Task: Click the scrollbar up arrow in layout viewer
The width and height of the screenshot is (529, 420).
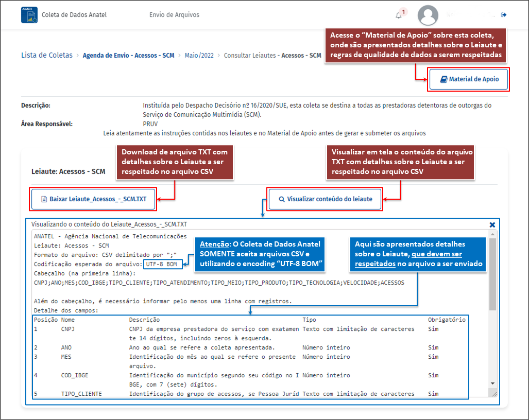Action: point(492,235)
